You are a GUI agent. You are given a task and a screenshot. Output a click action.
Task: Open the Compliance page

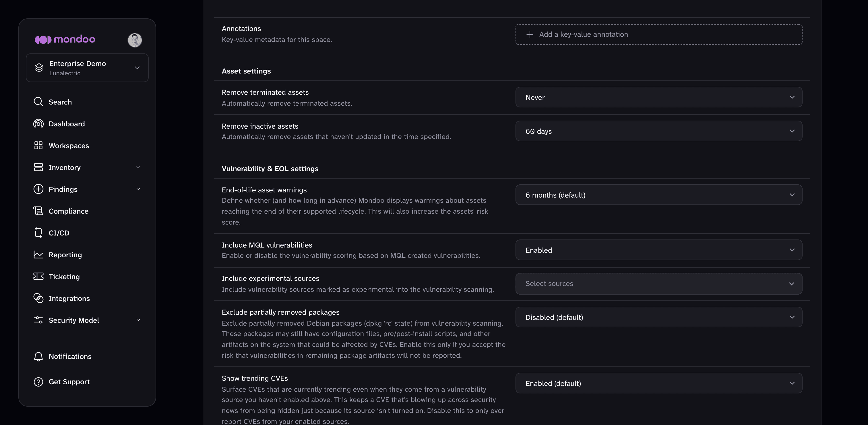coord(68,211)
